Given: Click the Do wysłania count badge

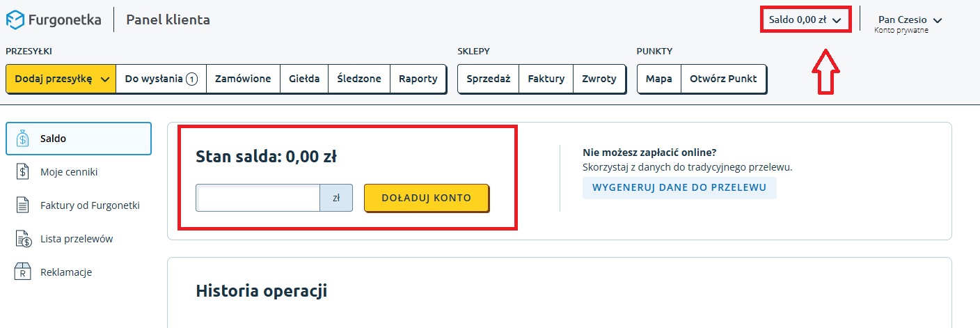Looking at the screenshot, I should pyautogui.click(x=191, y=79).
